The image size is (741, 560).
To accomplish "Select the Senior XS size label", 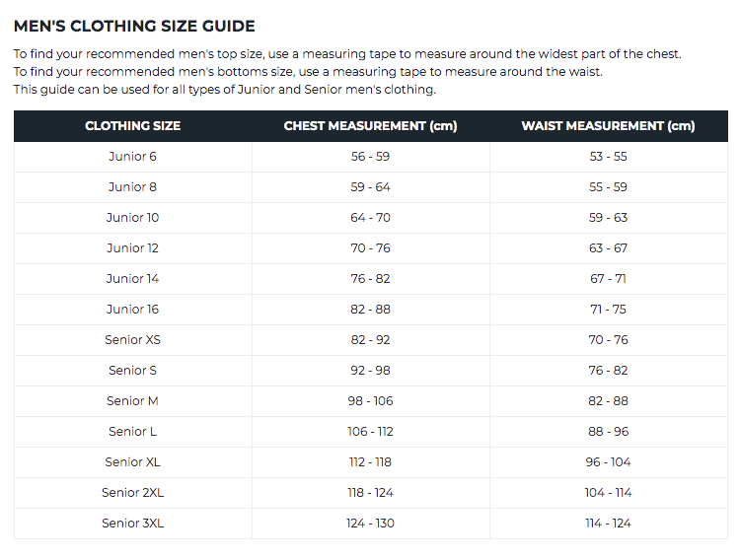I will click(132, 340).
